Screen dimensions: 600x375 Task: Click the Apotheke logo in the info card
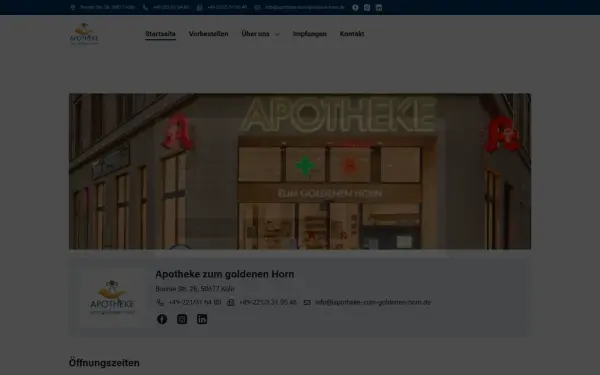click(x=112, y=297)
